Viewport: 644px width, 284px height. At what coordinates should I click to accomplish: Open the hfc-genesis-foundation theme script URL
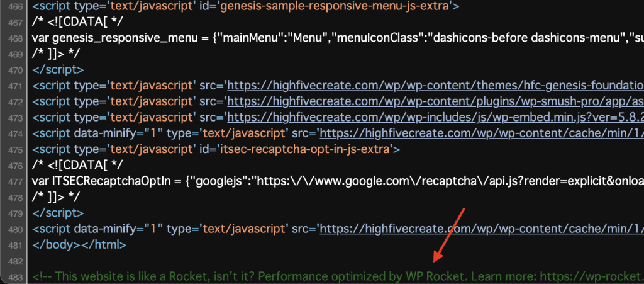click(435, 86)
